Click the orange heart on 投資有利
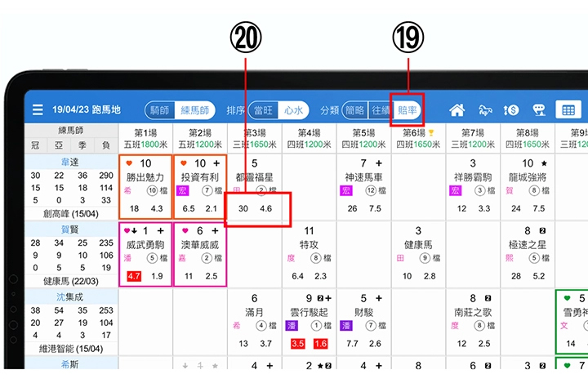588x392 pixels. click(184, 163)
